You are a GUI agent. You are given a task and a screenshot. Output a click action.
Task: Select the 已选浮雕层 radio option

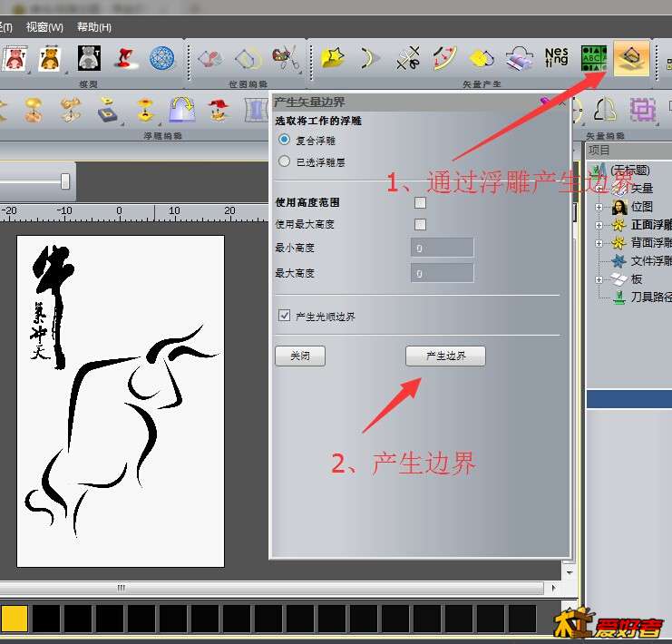click(x=284, y=161)
